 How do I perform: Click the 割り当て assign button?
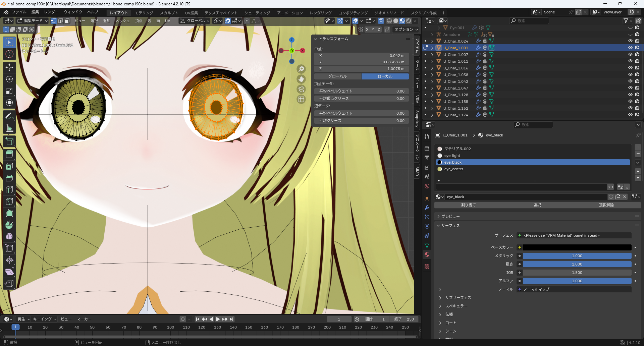pos(468,205)
